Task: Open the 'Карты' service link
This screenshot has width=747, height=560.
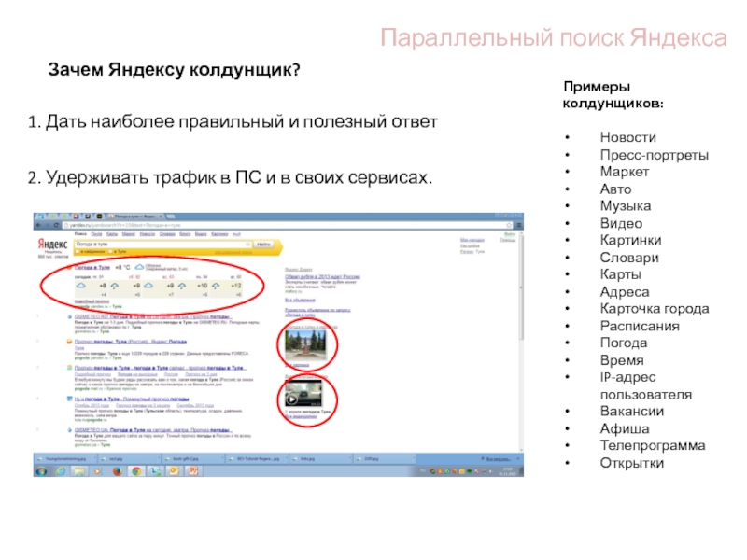Action: coord(110,234)
